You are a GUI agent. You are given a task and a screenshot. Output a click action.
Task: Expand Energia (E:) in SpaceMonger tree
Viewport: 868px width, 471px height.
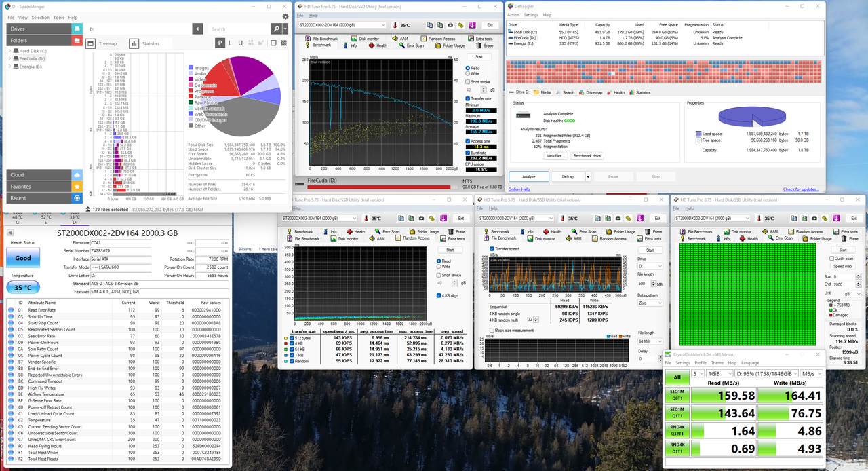(x=10, y=67)
